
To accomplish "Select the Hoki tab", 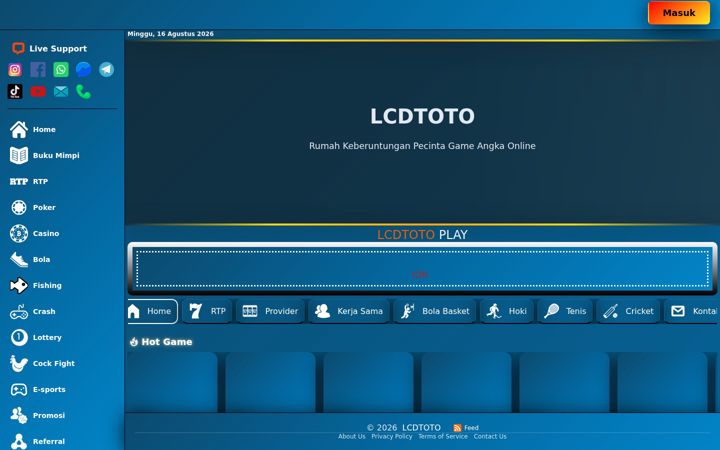I will [x=507, y=311].
